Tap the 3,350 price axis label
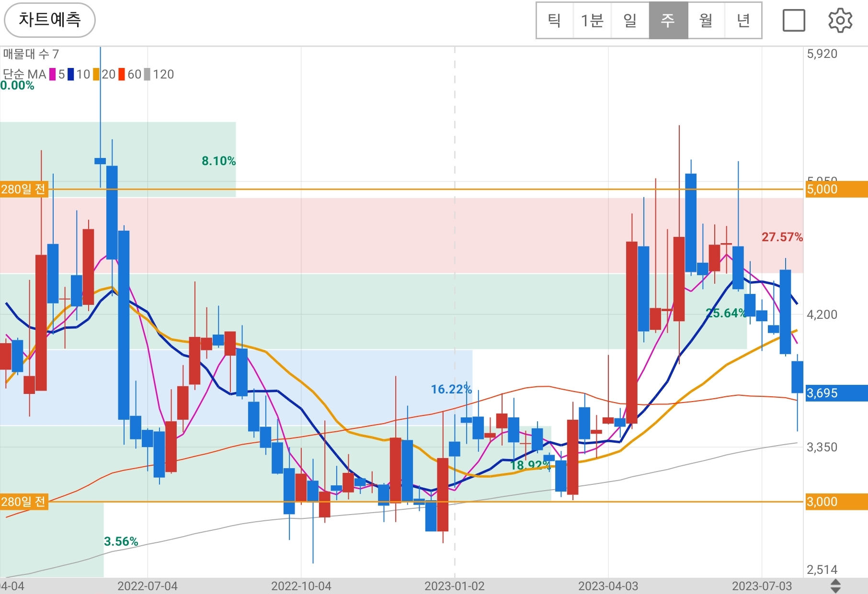This screenshot has height=594, width=868. (x=822, y=447)
